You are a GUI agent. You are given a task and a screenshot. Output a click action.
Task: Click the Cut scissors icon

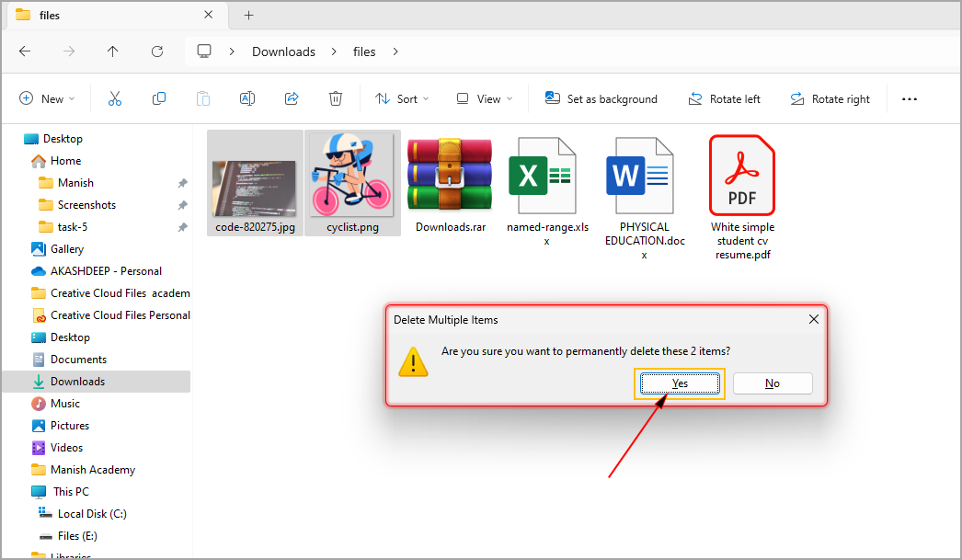[x=115, y=99]
